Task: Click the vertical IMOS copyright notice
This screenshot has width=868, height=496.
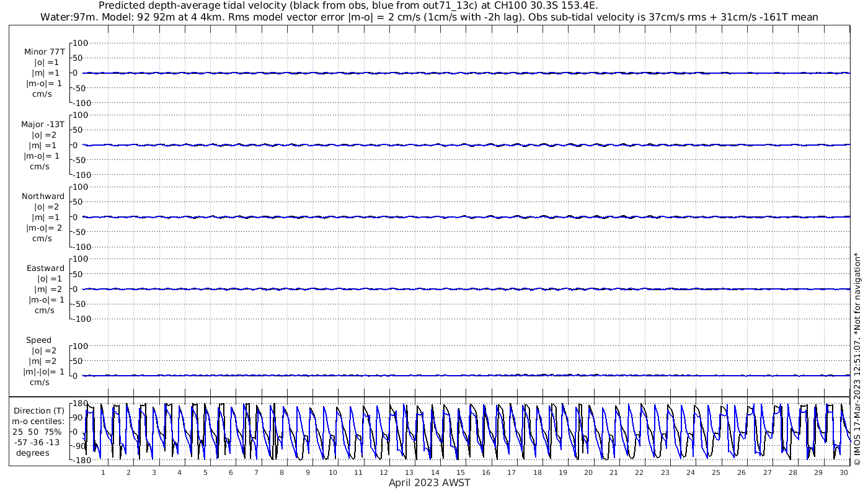Action: 857,358
